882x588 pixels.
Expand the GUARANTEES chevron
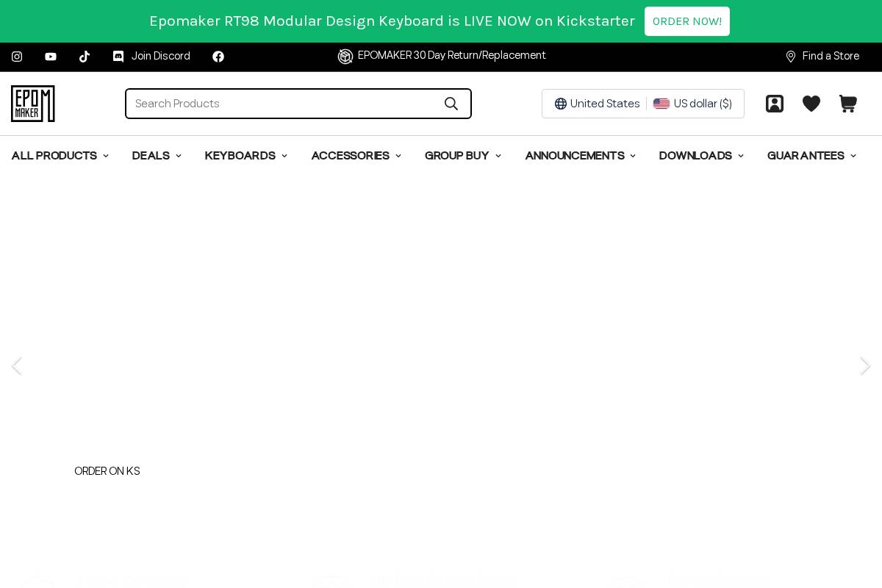853,156
